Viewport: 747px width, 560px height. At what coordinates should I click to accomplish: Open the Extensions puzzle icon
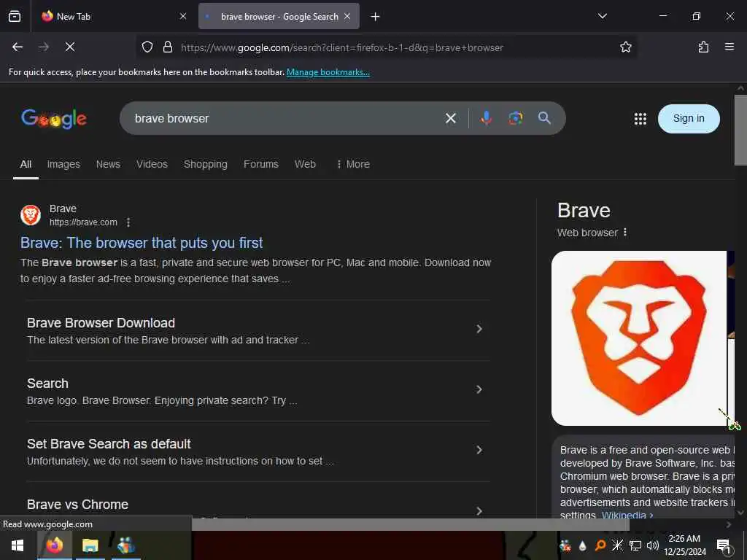[x=703, y=47]
